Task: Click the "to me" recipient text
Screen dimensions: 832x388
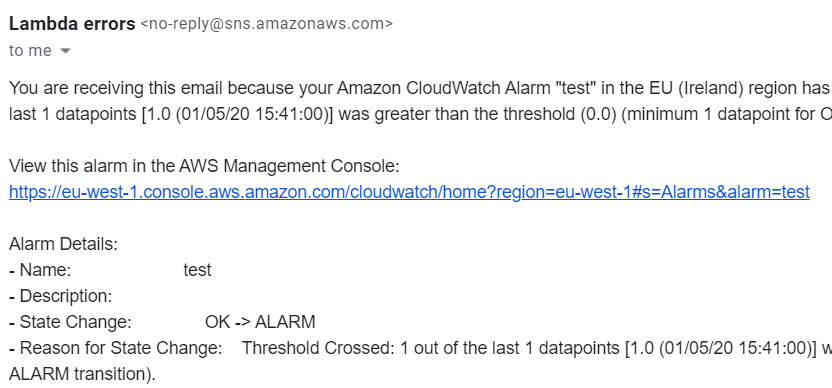Action: pyautogui.click(x=30, y=51)
